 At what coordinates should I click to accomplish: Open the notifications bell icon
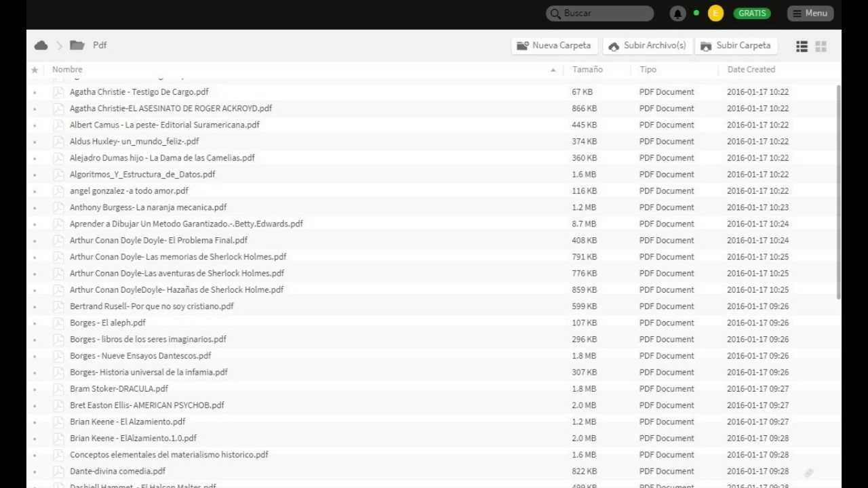tap(677, 13)
